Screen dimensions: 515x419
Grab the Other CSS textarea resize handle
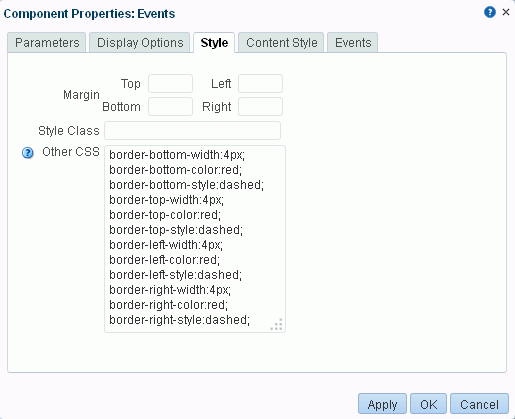tap(276, 324)
